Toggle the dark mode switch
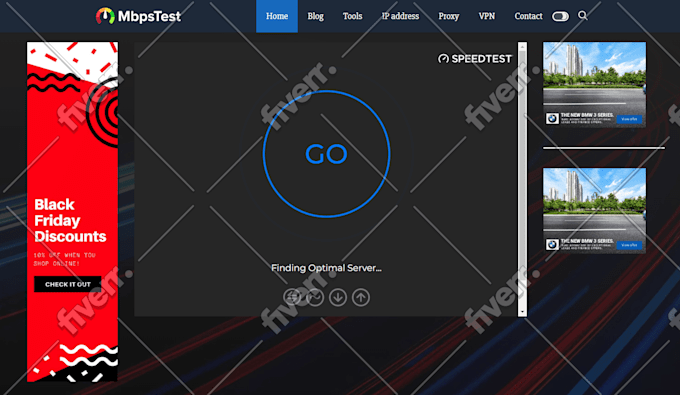This screenshot has height=395, width=680. click(560, 16)
